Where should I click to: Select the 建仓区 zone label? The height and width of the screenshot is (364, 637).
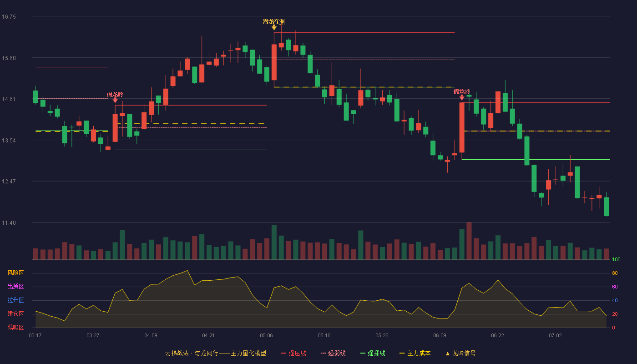15,314
